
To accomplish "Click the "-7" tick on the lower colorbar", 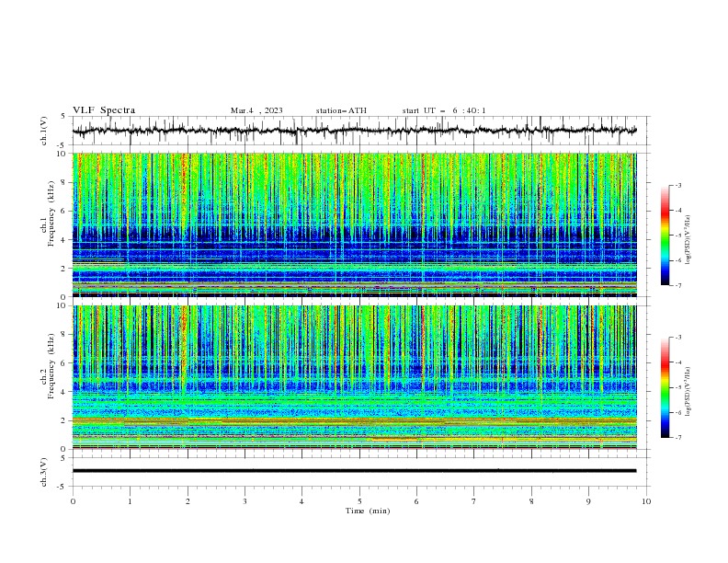I will tap(677, 438).
